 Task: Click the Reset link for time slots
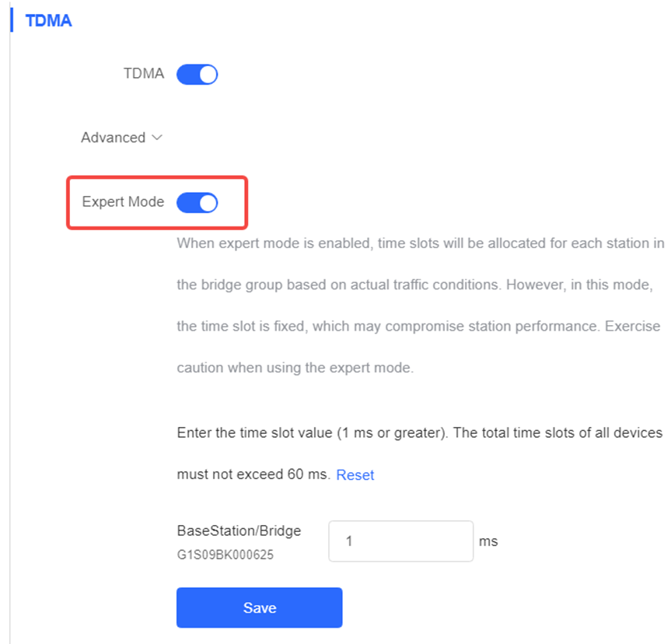tap(355, 475)
